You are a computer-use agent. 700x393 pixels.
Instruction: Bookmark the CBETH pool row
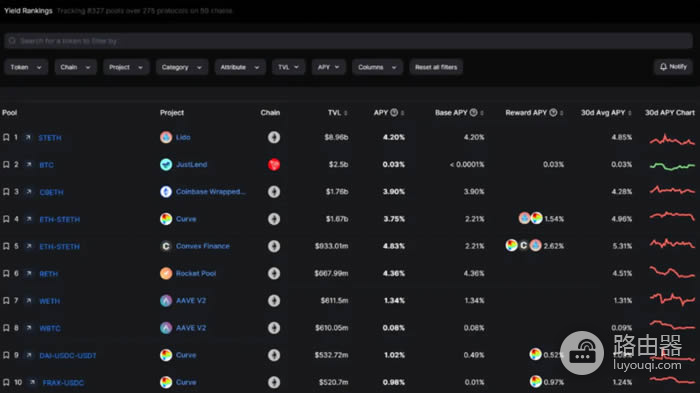6,192
